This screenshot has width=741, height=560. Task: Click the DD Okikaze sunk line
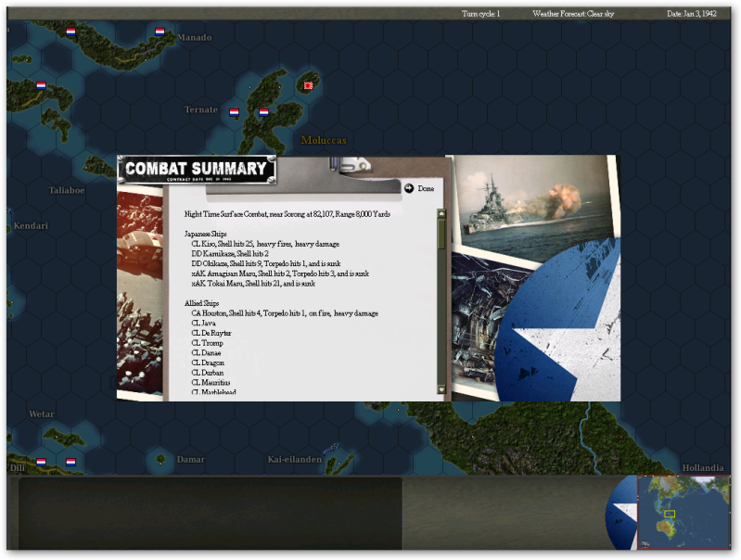(265, 263)
